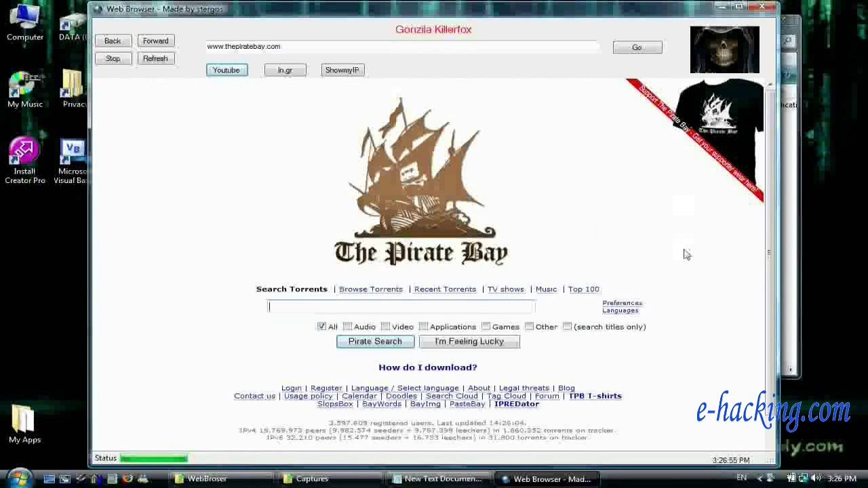Open the Top 100 link
The image size is (868, 488).
click(584, 289)
